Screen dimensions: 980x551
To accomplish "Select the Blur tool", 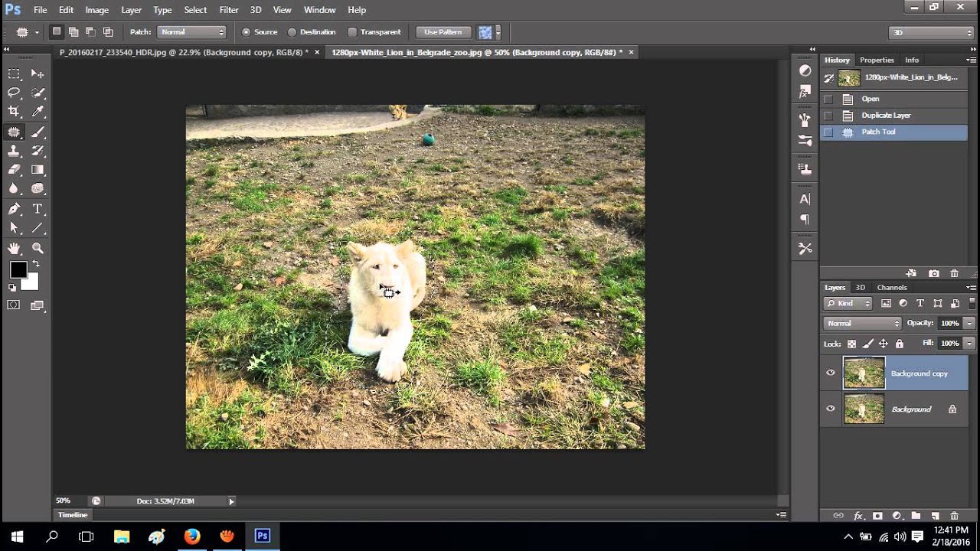I will 14,189.
